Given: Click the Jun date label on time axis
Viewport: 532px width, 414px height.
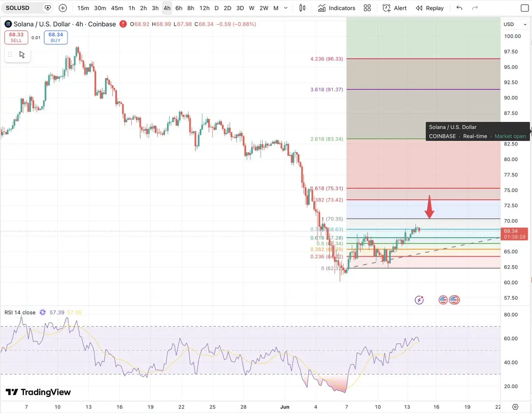Looking at the screenshot, I should 285,407.
